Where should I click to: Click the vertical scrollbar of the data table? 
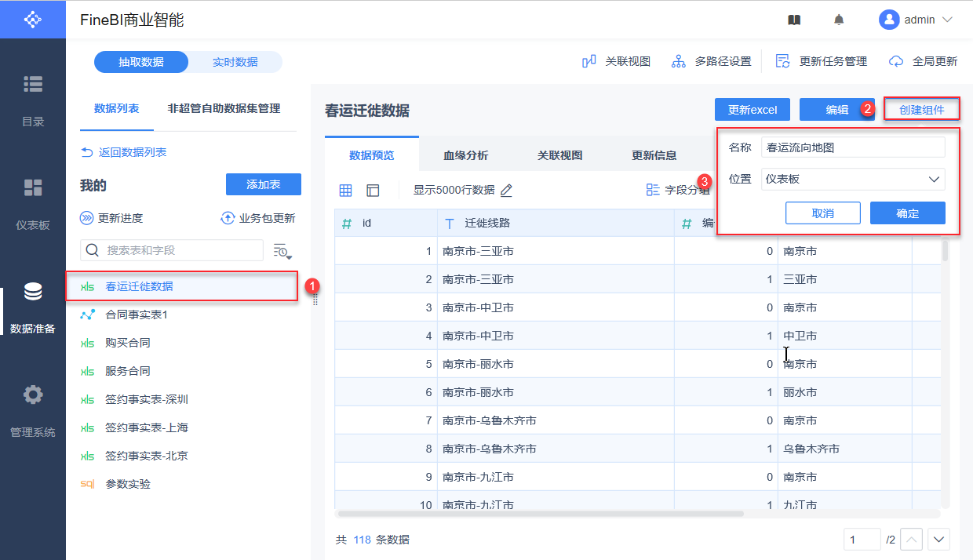[x=946, y=251]
